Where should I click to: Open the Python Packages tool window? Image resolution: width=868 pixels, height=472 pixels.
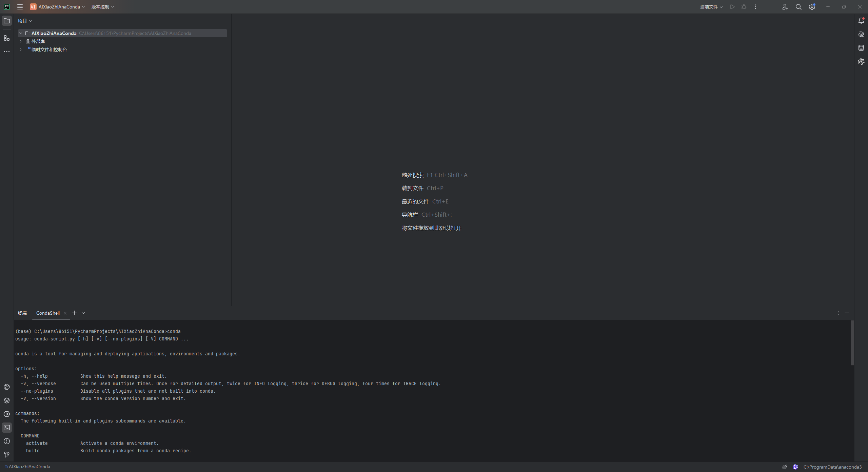click(x=7, y=400)
